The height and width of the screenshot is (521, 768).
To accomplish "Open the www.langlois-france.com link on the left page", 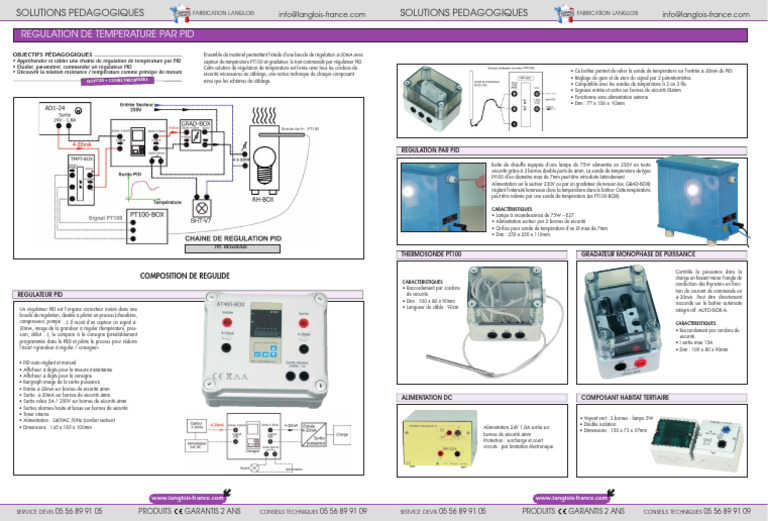I will click(x=188, y=498).
